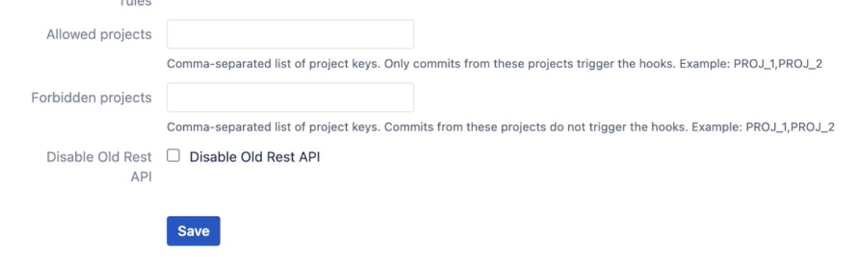Screen dimensions: 868x257
Task: Click the word API under Disable Old Rest
Action: click(x=141, y=177)
